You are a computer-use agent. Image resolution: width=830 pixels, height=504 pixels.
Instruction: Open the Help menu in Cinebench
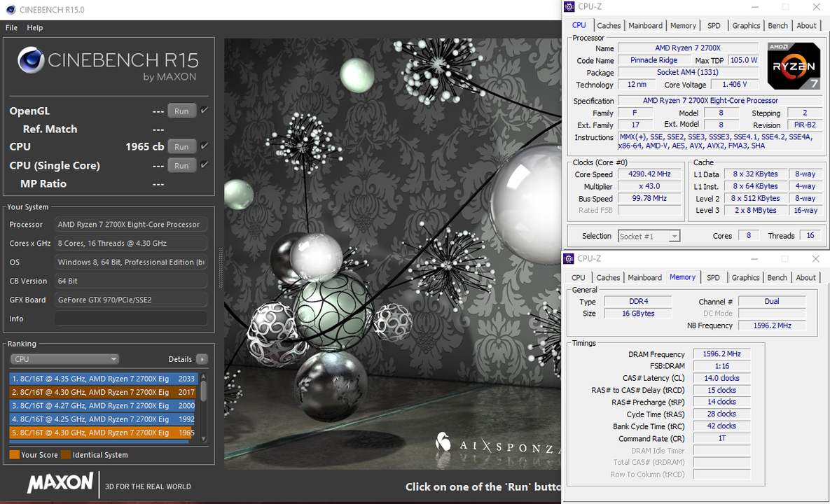pos(35,27)
